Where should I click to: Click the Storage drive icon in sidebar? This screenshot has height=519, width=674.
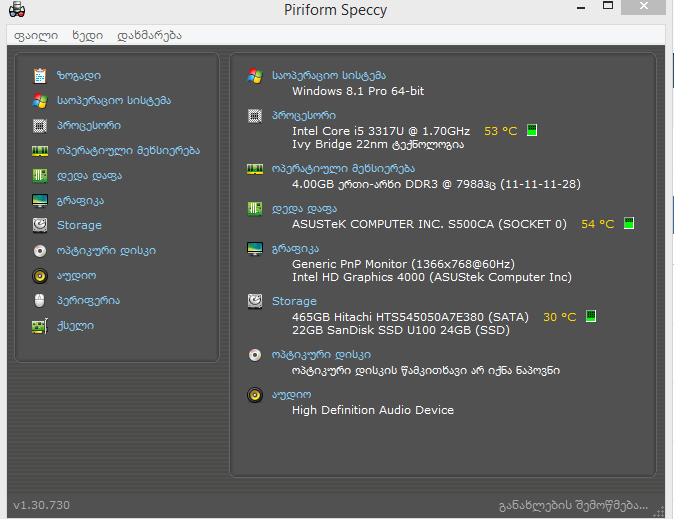(x=40, y=226)
